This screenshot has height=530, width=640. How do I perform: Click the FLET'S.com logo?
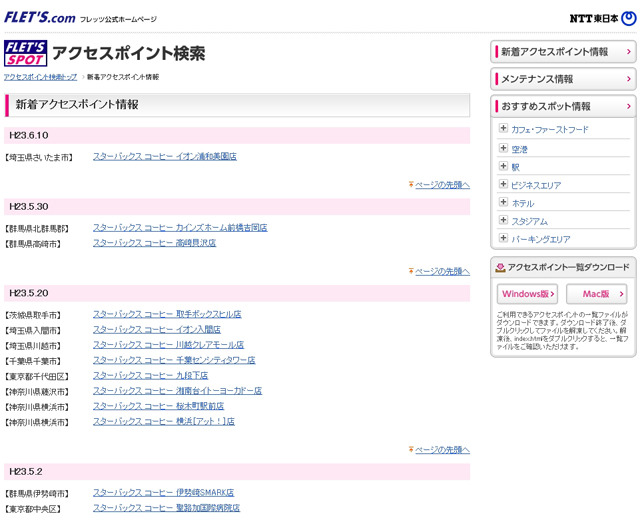point(40,18)
